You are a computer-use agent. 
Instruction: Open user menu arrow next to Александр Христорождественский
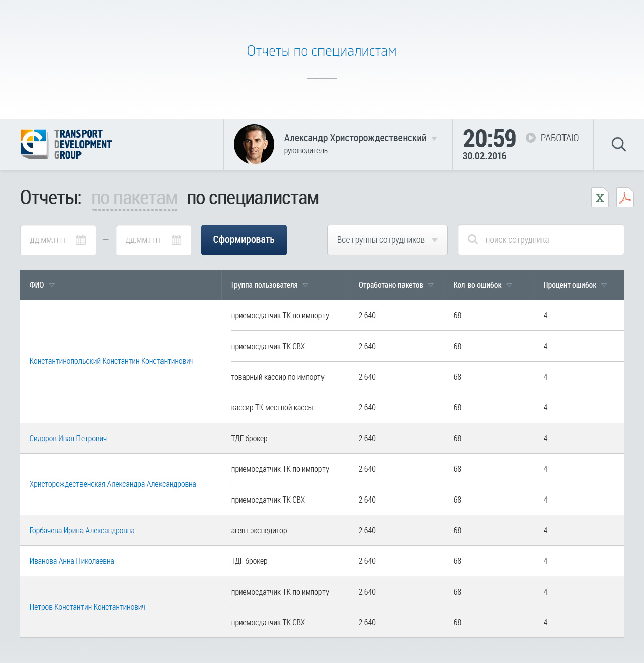coord(434,138)
